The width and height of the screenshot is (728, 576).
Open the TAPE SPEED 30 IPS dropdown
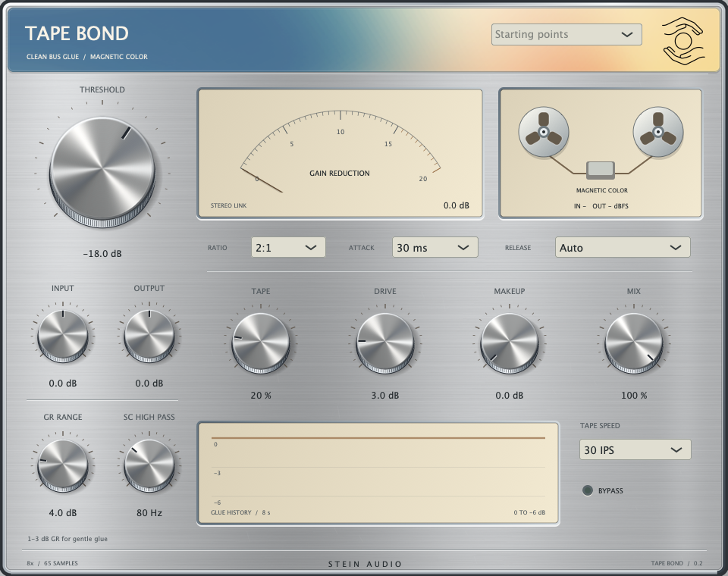pos(635,449)
